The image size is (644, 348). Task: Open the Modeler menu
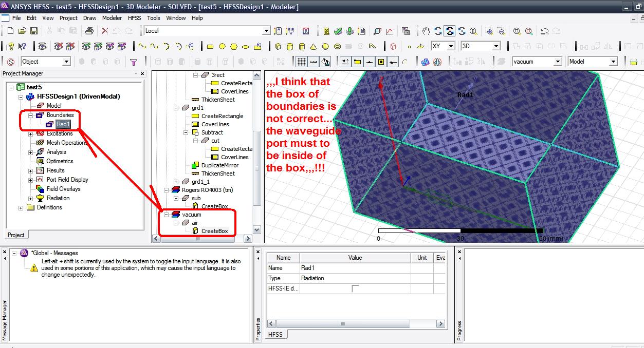tap(112, 18)
